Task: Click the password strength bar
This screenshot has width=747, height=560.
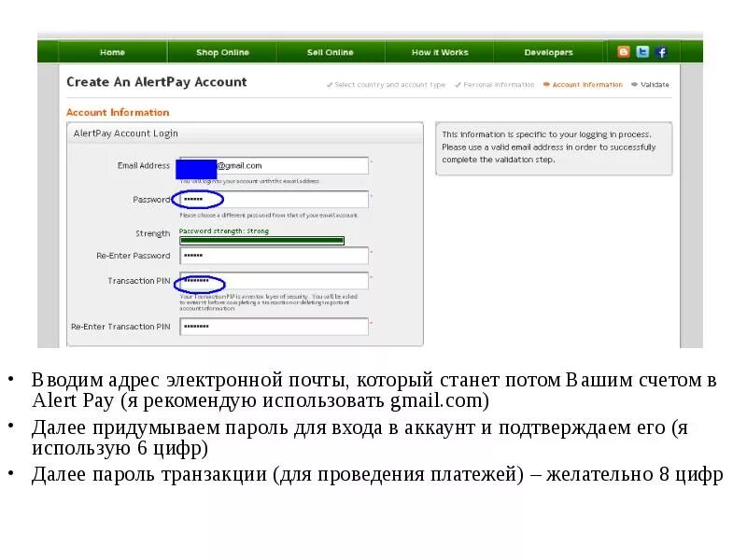Action: (261, 241)
